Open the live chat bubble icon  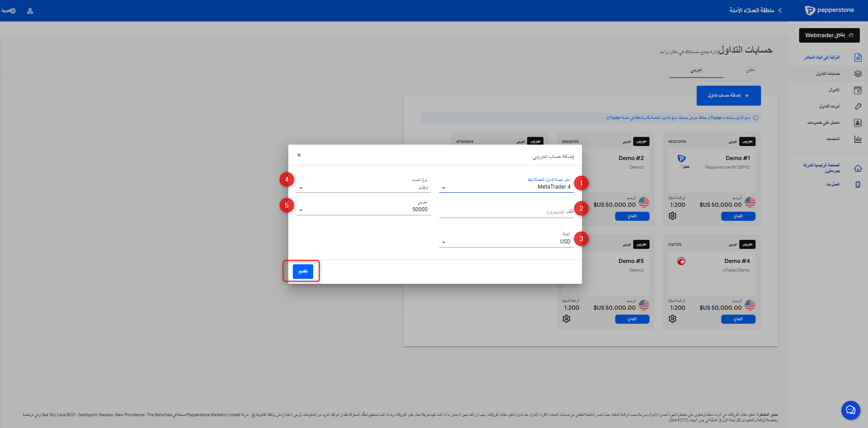(850, 410)
